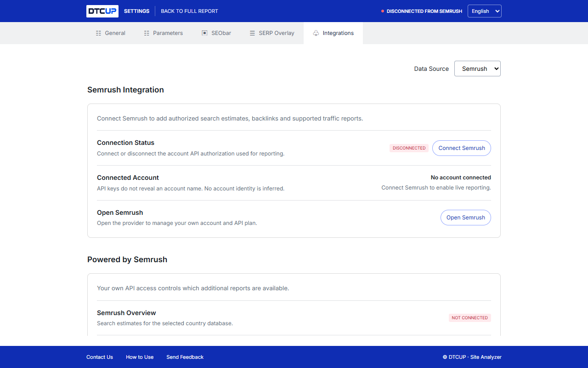Click 'DTCUP · Site Analyzer' footer text

472,357
